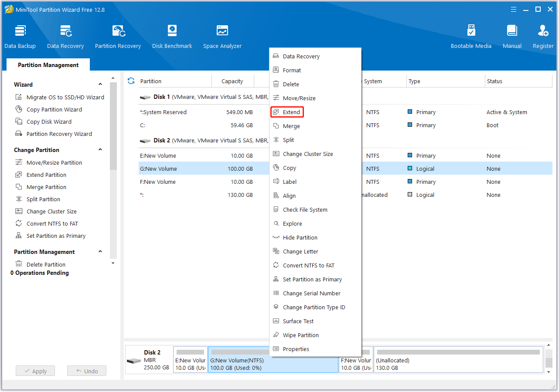This screenshot has width=559, height=392.
Task: Select Merge from the context menu
Action: [315, 126]
